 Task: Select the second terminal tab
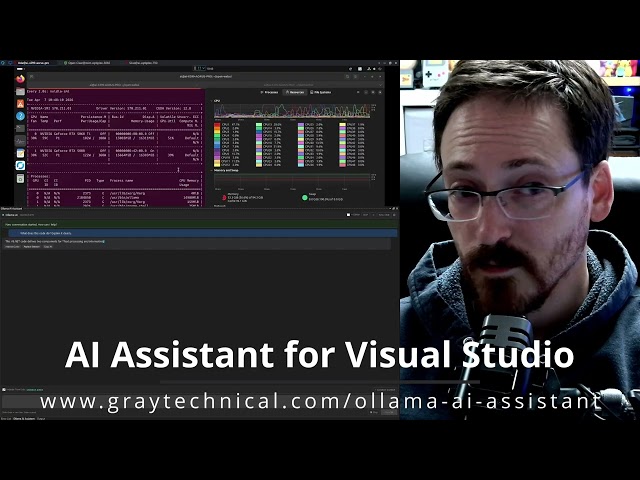tap(289, 85)
